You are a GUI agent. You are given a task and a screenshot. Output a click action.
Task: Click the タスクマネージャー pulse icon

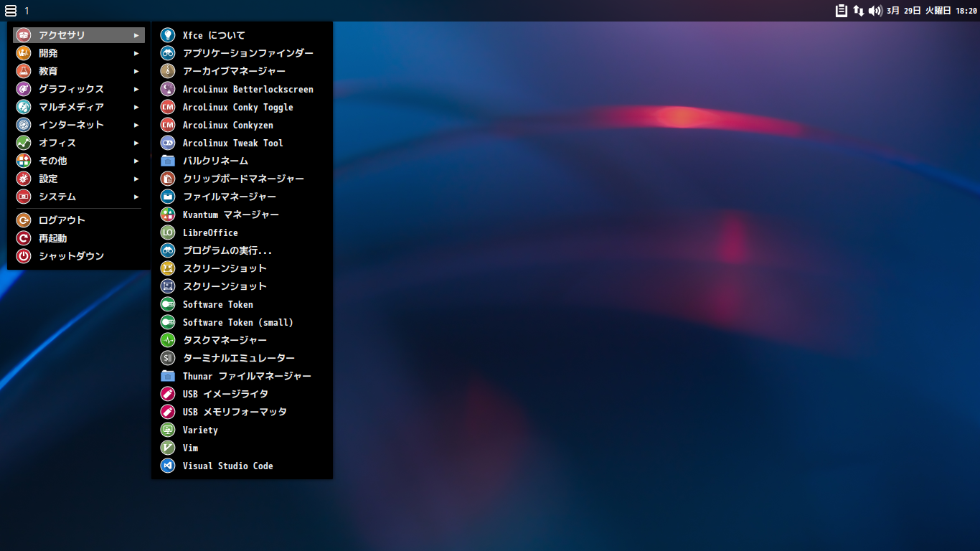point(167,340)
